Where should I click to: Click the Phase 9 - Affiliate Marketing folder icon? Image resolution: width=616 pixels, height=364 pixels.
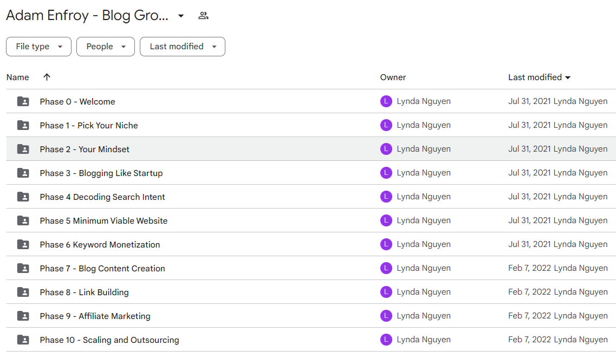(23, 316)
